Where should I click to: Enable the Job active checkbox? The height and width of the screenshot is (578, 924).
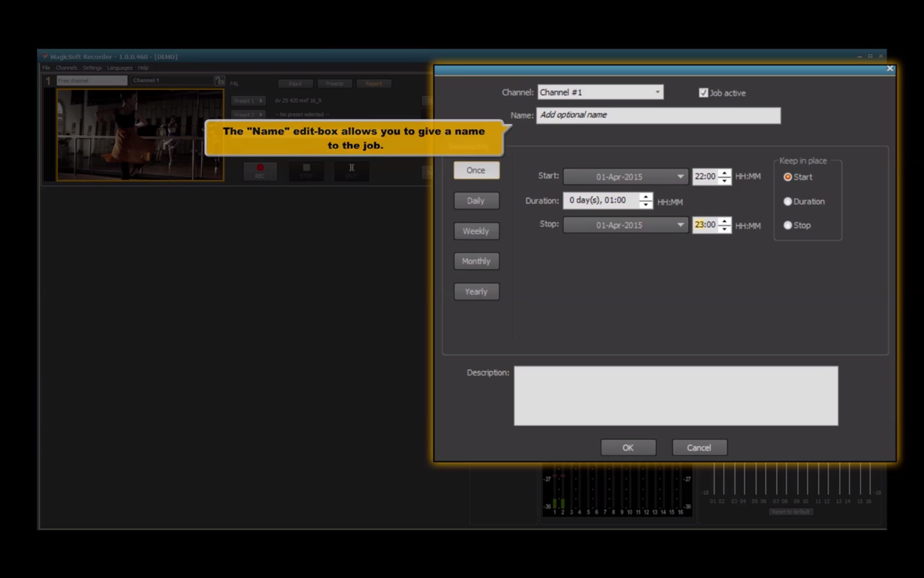[x=703, y=92]
